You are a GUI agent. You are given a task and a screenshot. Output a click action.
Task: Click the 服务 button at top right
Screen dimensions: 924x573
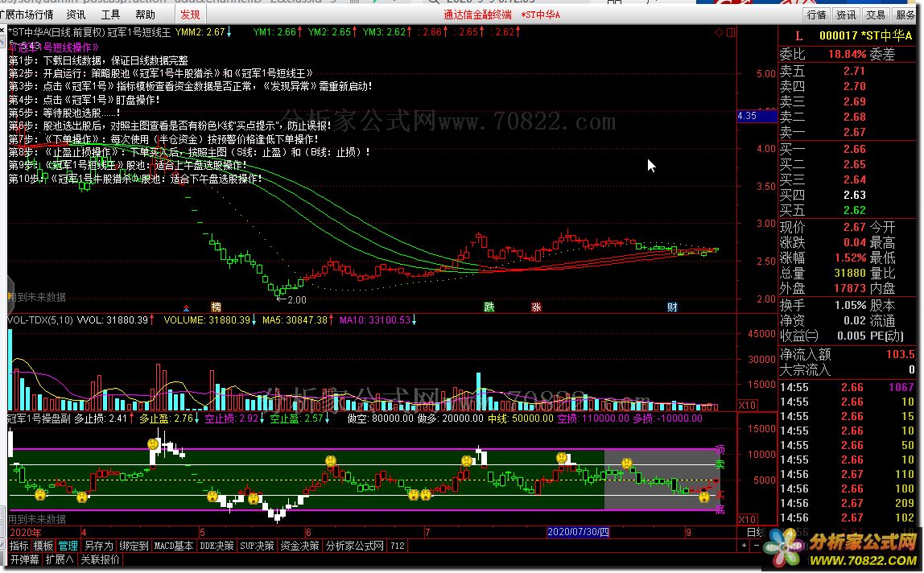(905, 14)
